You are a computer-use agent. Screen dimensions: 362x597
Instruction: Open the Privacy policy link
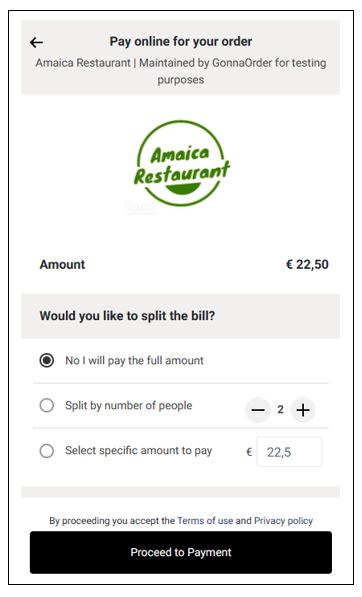pos(284,520)
